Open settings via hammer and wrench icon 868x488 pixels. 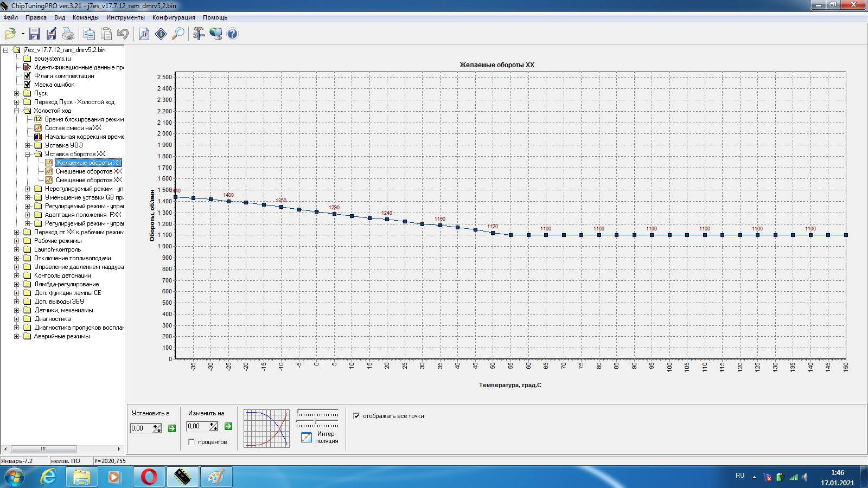click(199, 34)
